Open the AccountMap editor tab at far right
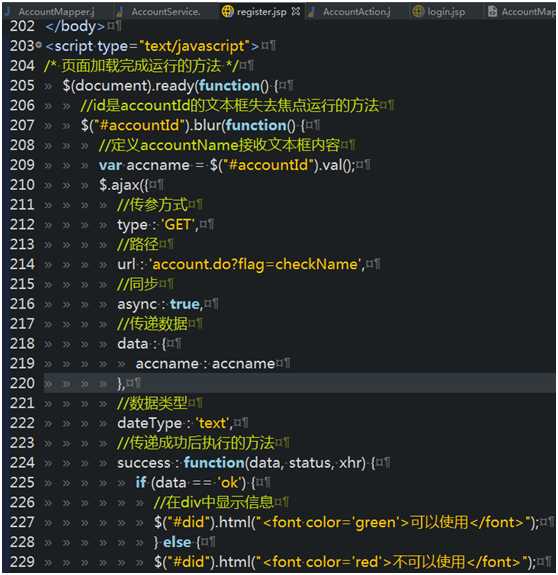The image size is (558, 575). coord(528,12)
